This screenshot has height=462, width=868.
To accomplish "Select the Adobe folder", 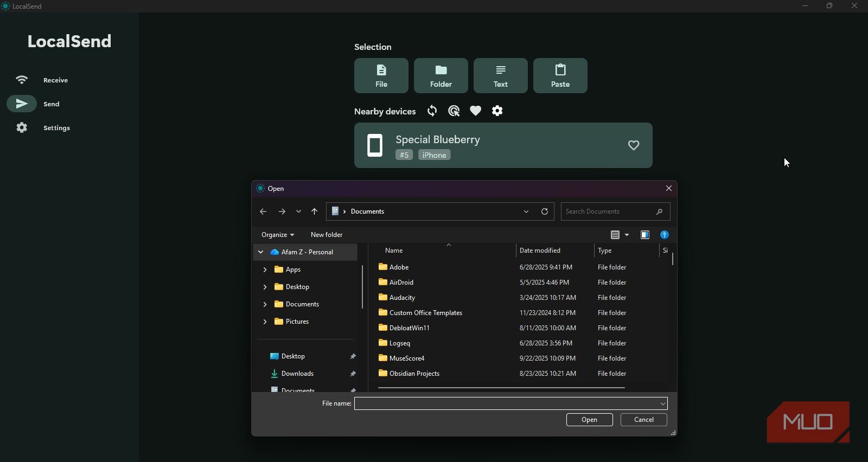I will click(x=399, y=267).
